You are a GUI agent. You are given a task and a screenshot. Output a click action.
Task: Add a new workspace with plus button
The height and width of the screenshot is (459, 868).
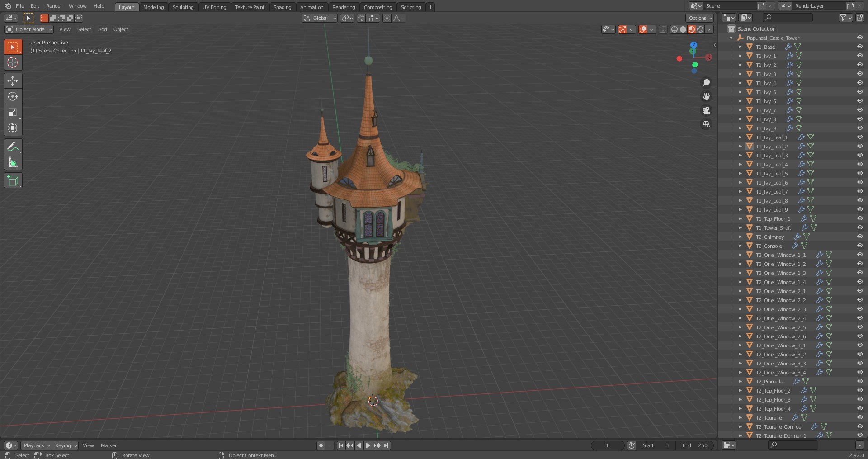pos(430,7)
